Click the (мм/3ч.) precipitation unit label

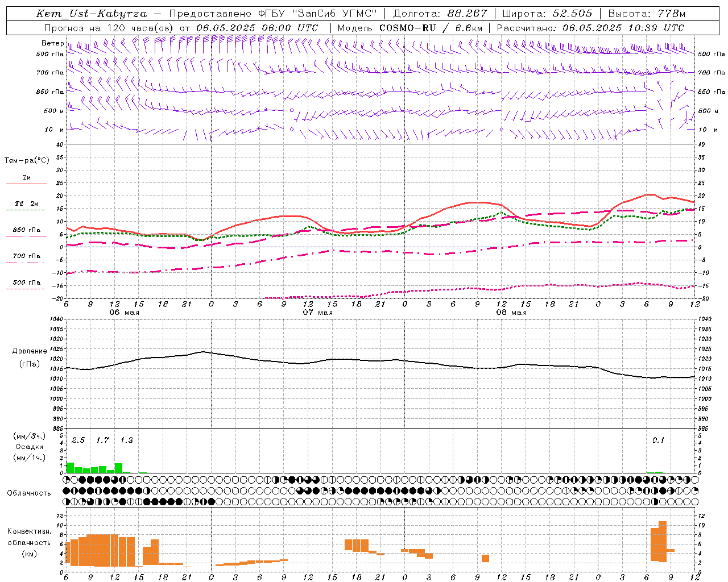[30, 436]
